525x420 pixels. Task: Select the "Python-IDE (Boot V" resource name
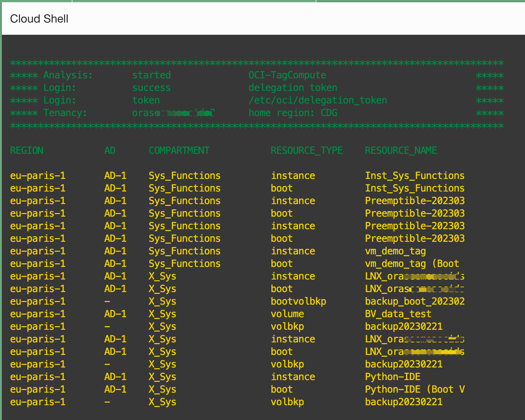coord(415,389)
